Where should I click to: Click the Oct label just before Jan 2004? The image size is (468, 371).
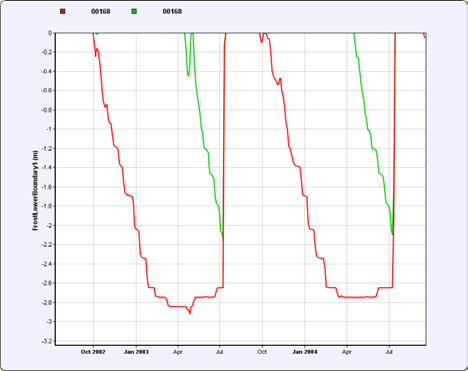[262, 352]
